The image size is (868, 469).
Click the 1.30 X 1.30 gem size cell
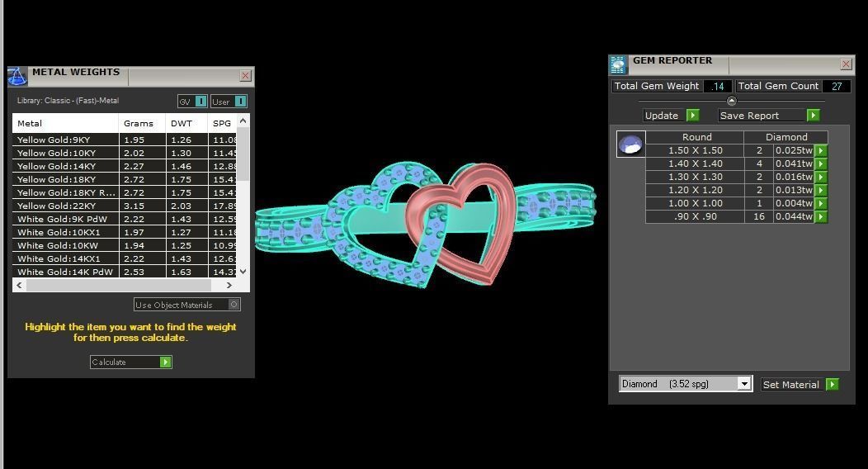coord(696,178)
